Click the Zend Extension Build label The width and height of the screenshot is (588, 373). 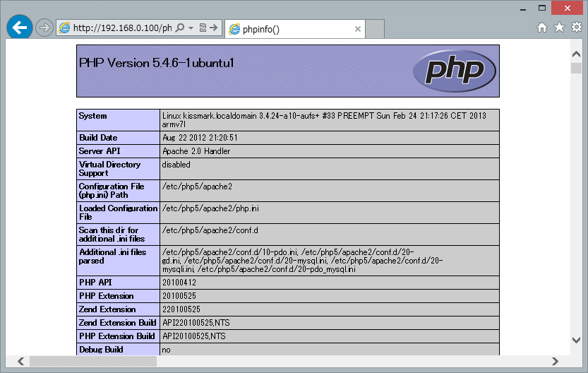(117, 323)
